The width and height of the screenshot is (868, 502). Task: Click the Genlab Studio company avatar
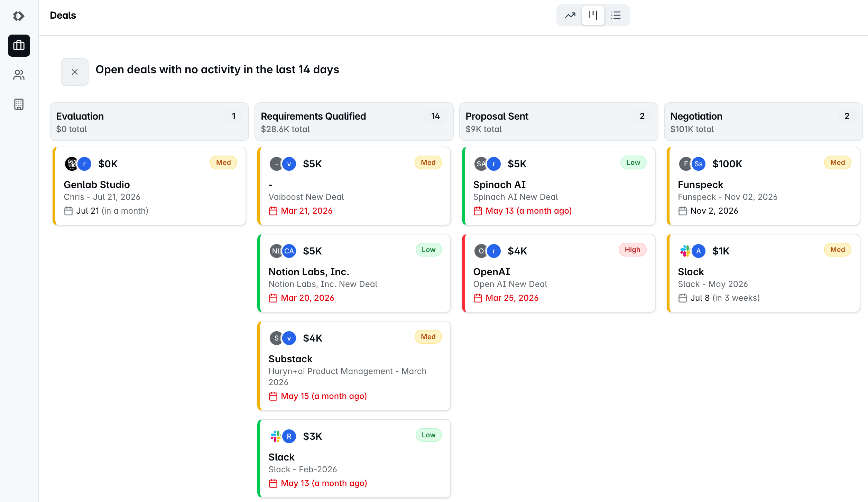click(72, 164)
